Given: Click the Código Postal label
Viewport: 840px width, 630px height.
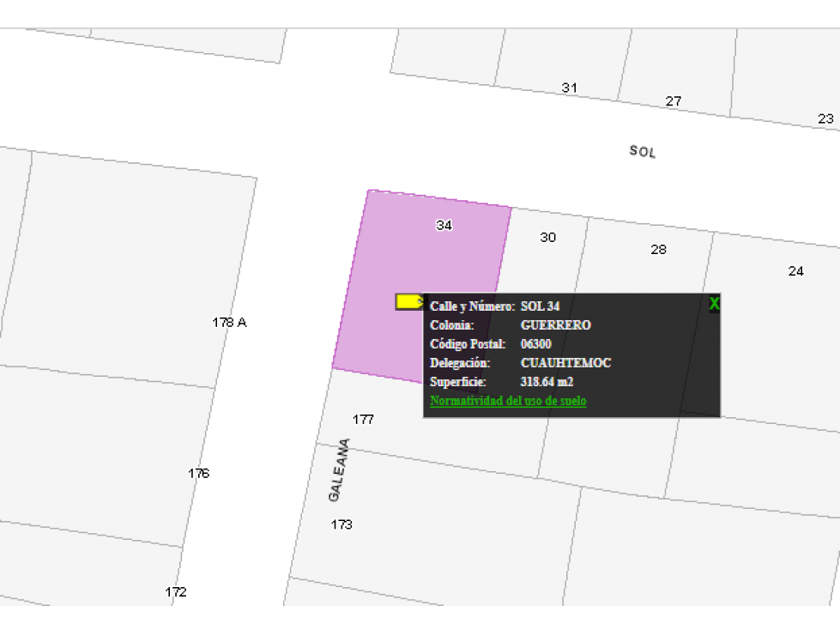Looking at the screenshot, I should point(468,344).
